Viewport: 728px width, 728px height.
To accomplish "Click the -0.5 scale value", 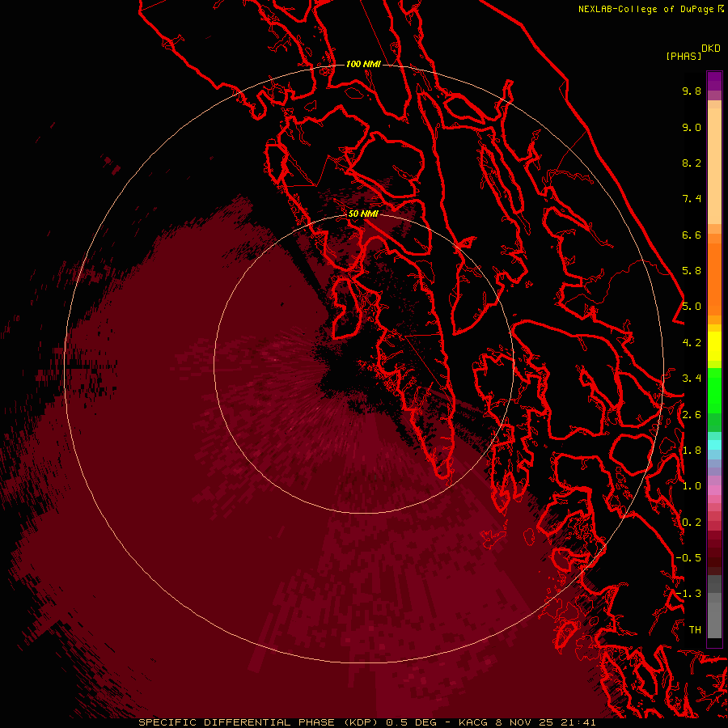I will pyautogui.click(x=688, y=558).
